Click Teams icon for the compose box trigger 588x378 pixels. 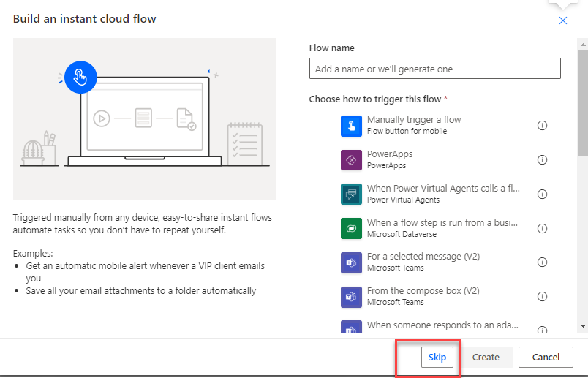pyautogui.click(x=351, y=297)
